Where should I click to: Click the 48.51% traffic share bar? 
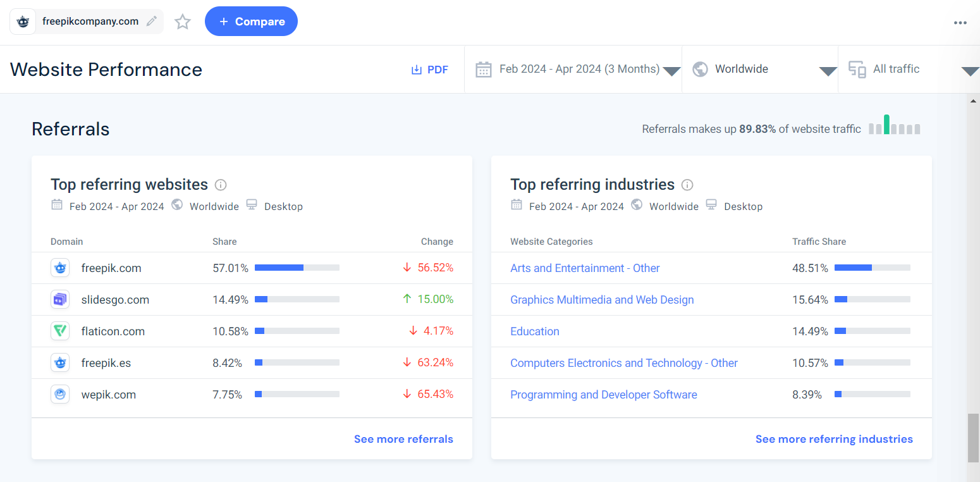coord(873,268)
